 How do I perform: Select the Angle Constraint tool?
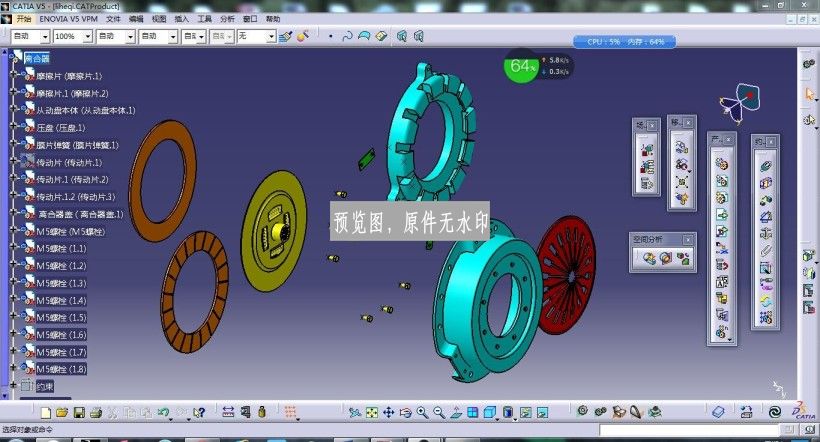766,217
